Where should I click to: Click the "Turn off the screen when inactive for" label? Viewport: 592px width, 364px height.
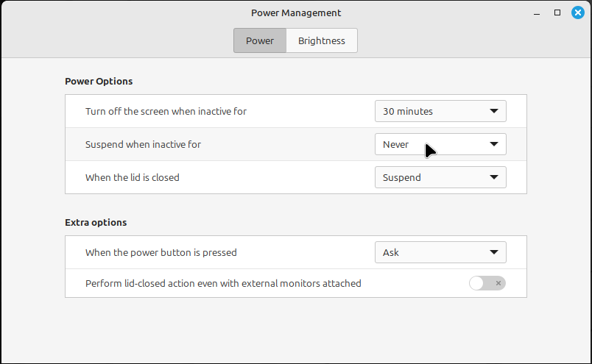pyautogui.click(x=166, y=112)
